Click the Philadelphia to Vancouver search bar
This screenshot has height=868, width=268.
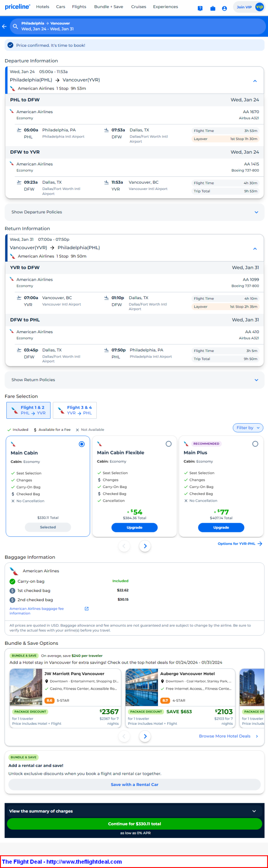pyautogui.click(x=138, y=26)
